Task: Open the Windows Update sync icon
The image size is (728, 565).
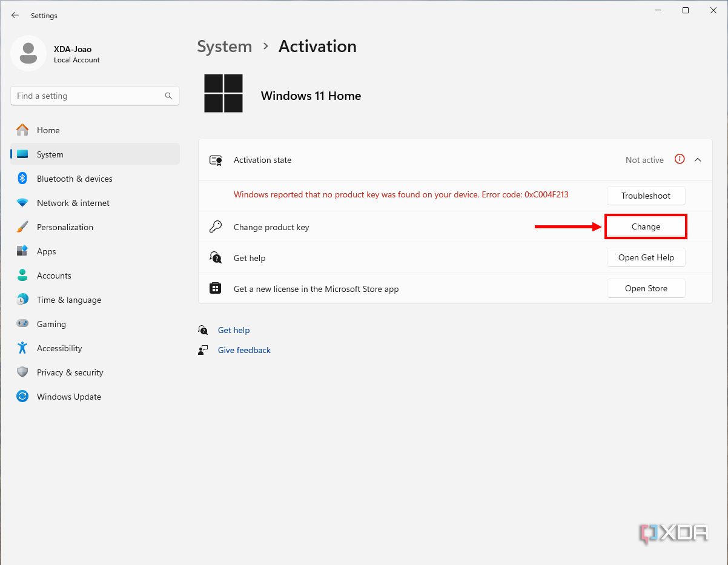Action: pyautogui.click(x=22, y=397)
